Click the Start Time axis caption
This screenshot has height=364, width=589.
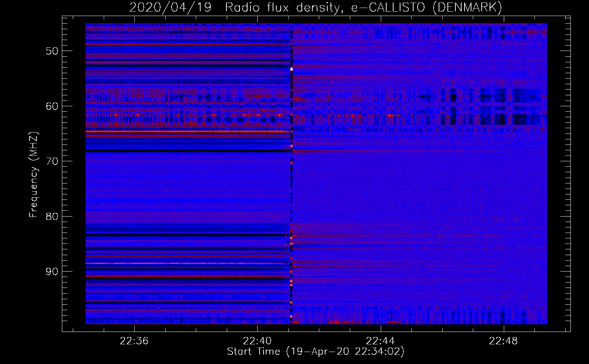tap(316, 352)
